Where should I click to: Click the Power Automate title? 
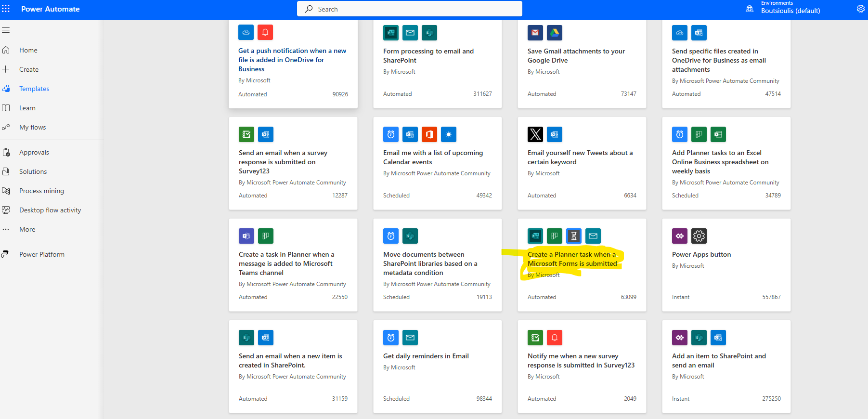point(51,9)
